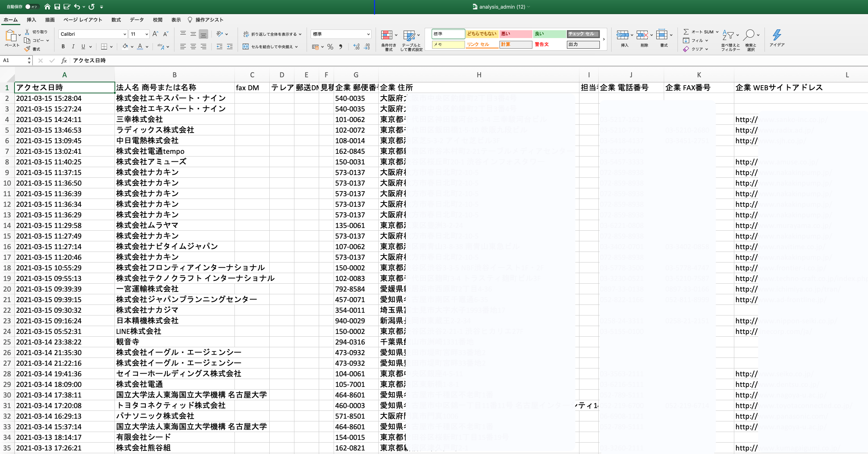Image resolution: width=868 pixels, height=454 pixels.
Task: Click the Save disk icon
Action: point(57,7)
